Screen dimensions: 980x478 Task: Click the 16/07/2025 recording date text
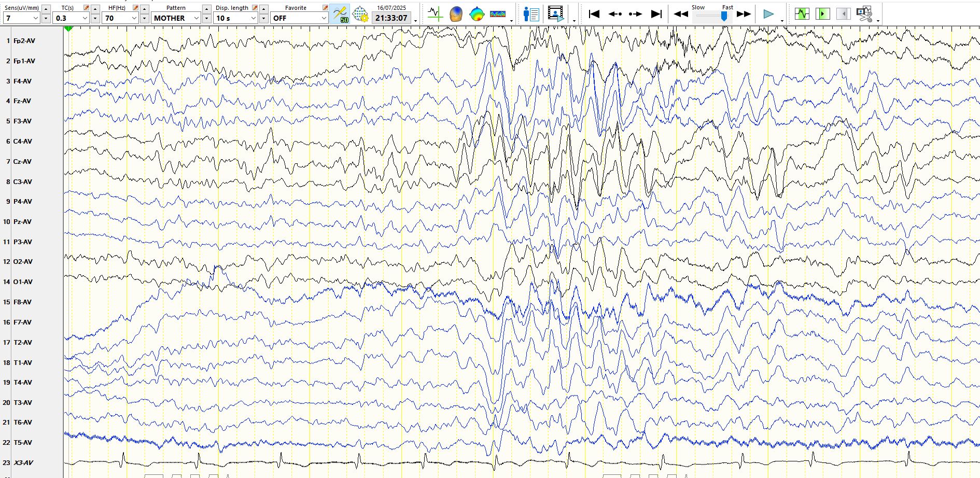[391, 8]
